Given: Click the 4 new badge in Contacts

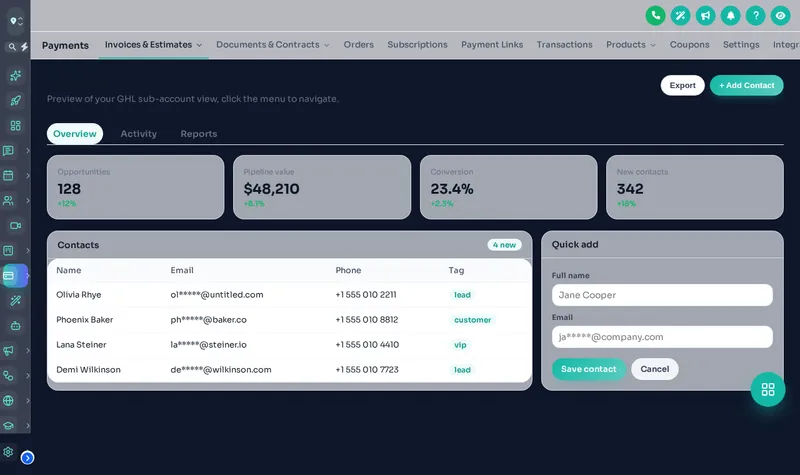Looking at the screenshot, I should point(504,245).
